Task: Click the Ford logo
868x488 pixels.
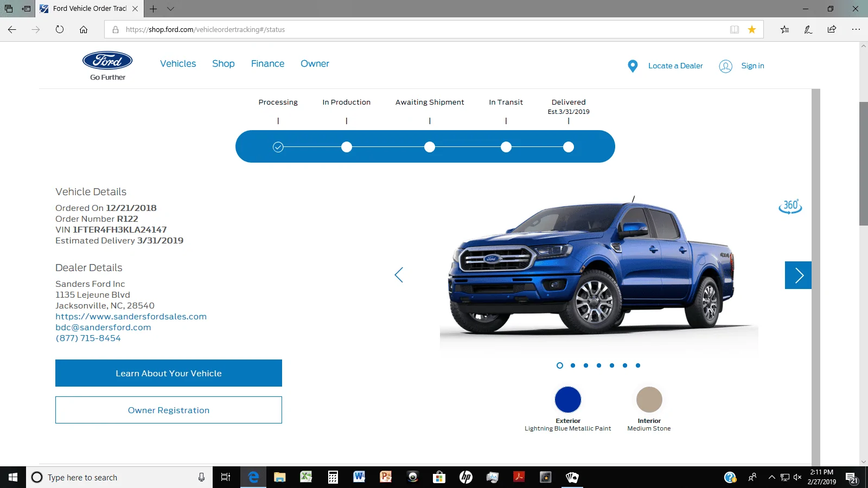Action: click(x=107, y=61)
